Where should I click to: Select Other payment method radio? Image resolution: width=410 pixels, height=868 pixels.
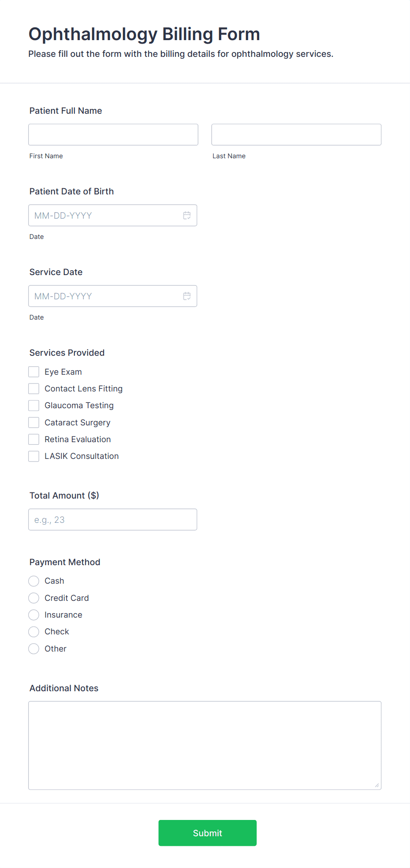[x=34, y=649]
